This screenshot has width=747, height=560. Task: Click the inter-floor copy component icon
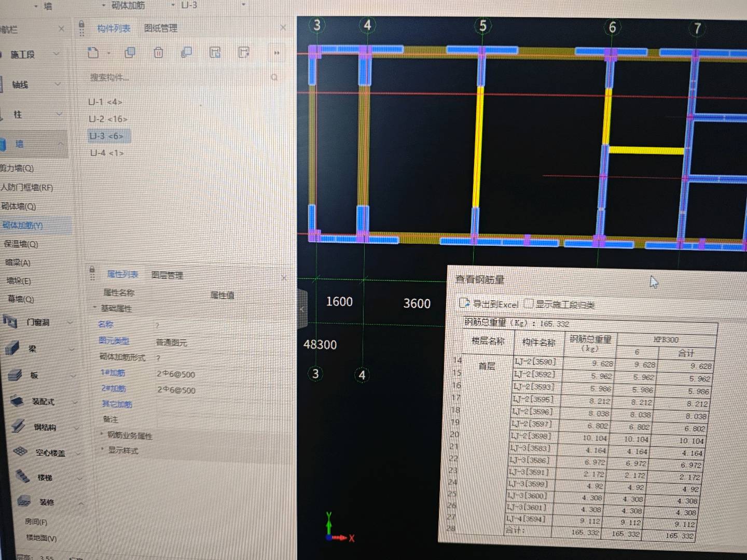[186, 52]
